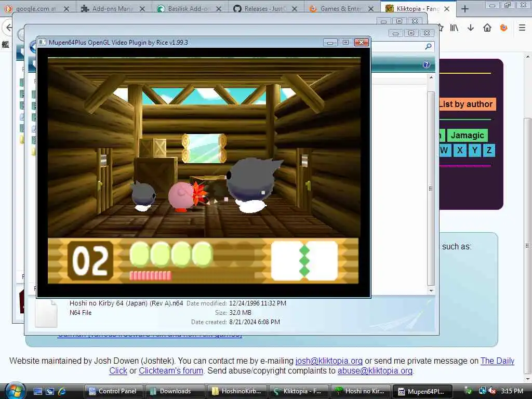The width and height of the screenshot is (532, 399).
Task: Switch to Downloads taskbar button
Action: point(175,391)
